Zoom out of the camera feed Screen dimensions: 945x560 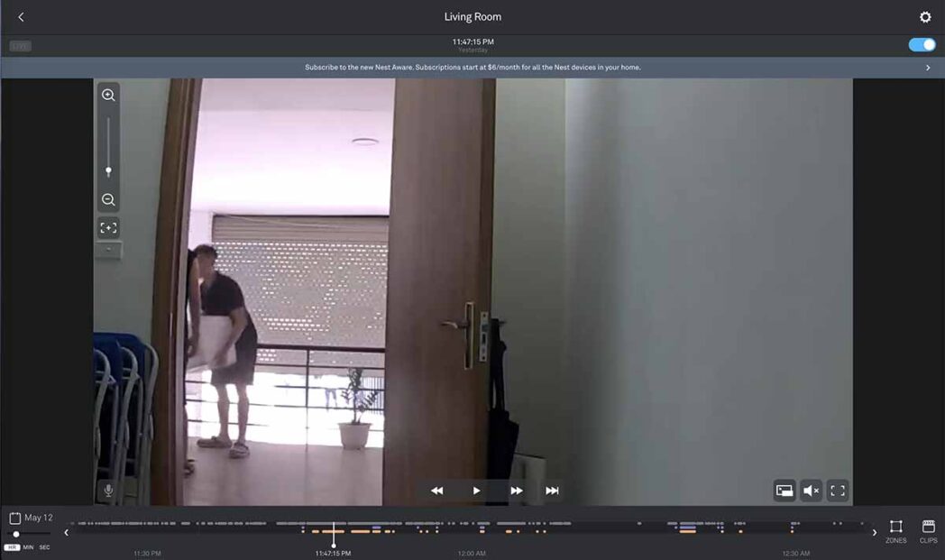click(108, 199)
